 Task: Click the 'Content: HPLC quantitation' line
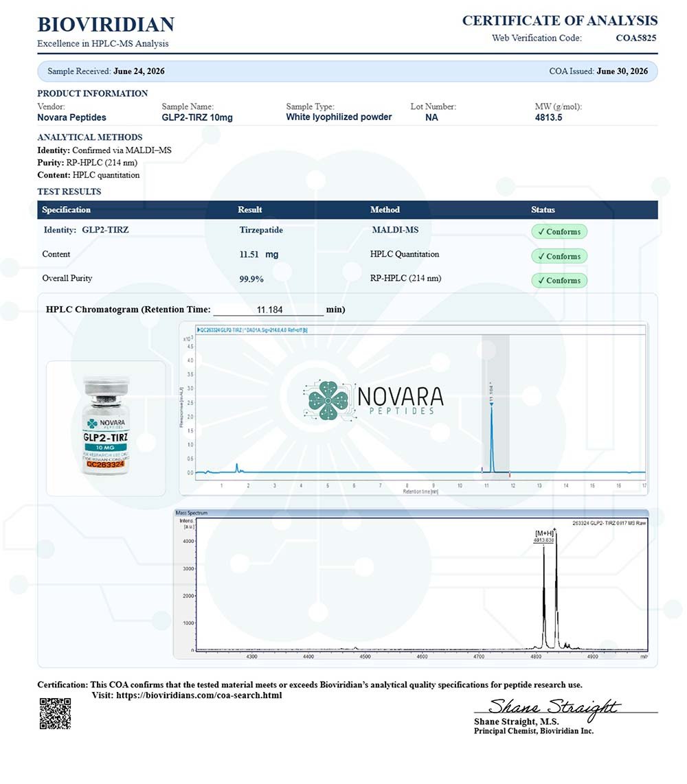coord(88,175)
